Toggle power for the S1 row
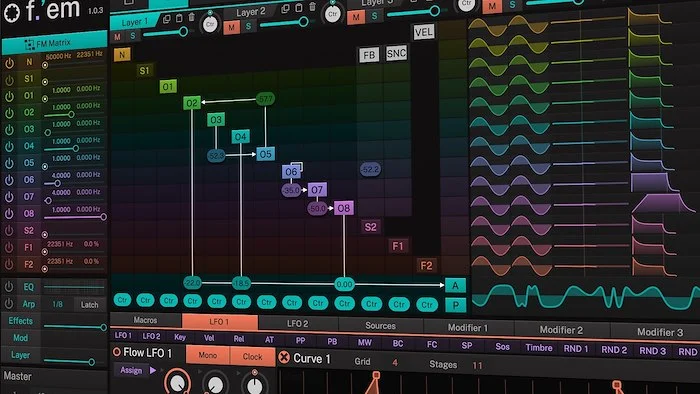The width and height of the screenshot is (700, 394). [9, 80]
